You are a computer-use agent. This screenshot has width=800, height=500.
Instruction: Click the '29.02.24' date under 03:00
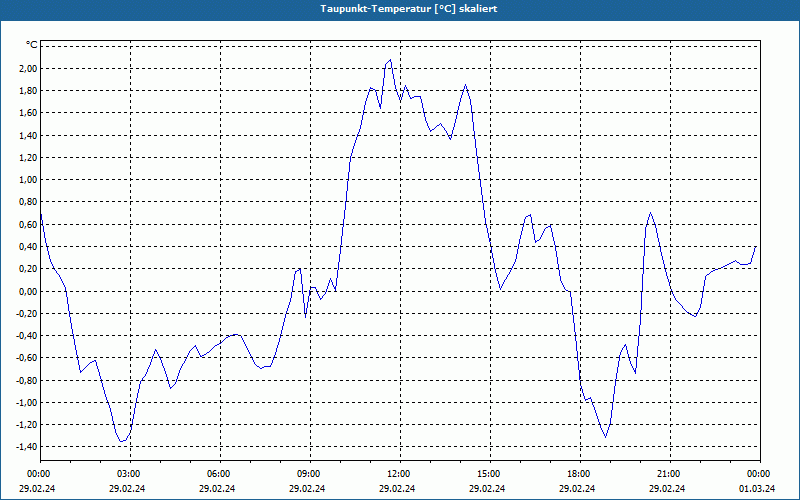[127, 488]
